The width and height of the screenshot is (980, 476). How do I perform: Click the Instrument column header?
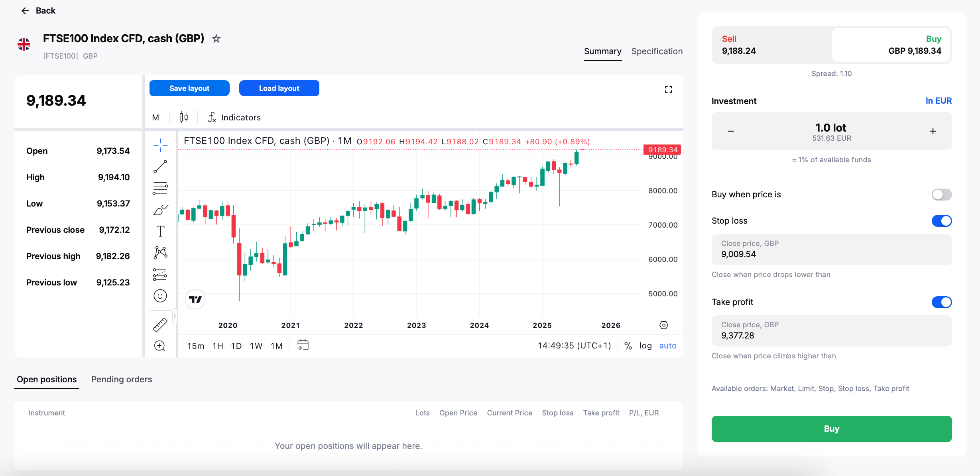coord(47,413)
